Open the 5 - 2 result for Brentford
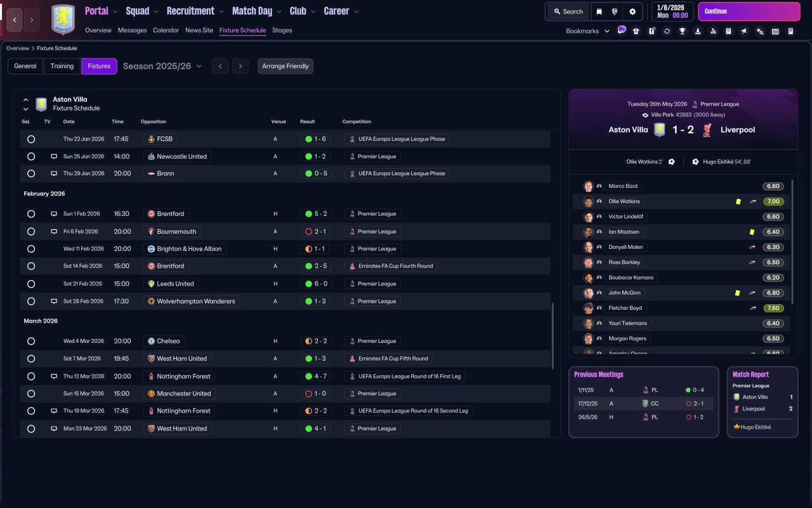Screen dimensions: 812x508 (x=317, y=214)
